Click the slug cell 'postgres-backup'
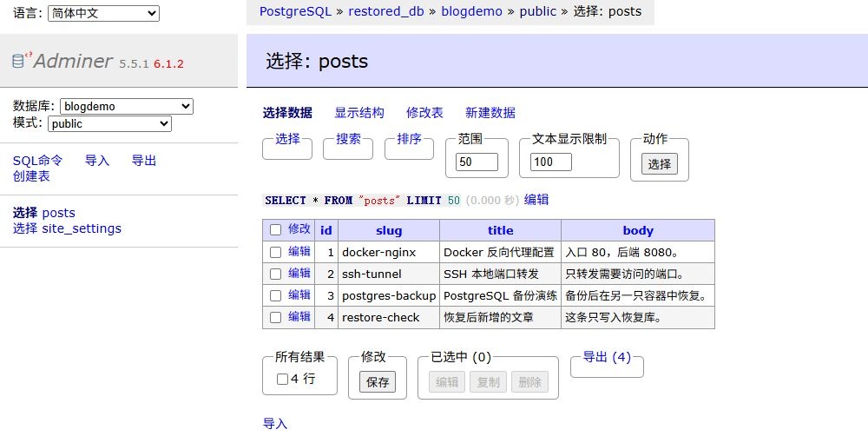Image resolution: width=868 pixels, height=443 pixels. [389, 295]
